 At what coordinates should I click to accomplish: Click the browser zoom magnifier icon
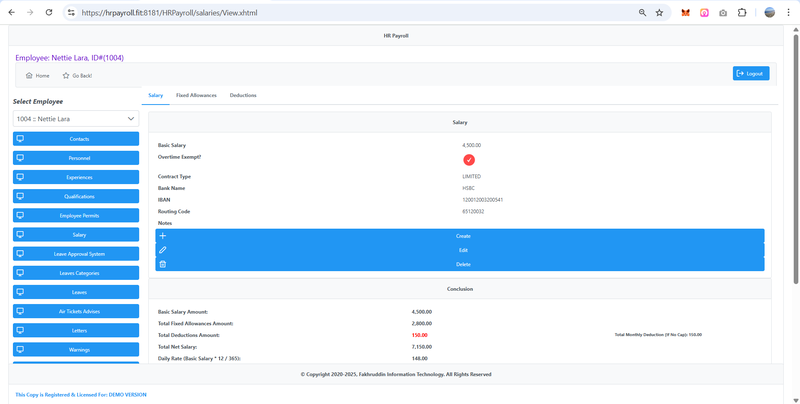(x=642, y=13)
